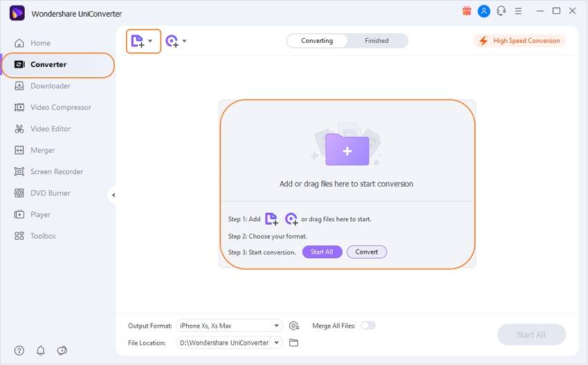Click the Wondershare UniConverter logo icon

pyautogui.click(x=17, y=13)
